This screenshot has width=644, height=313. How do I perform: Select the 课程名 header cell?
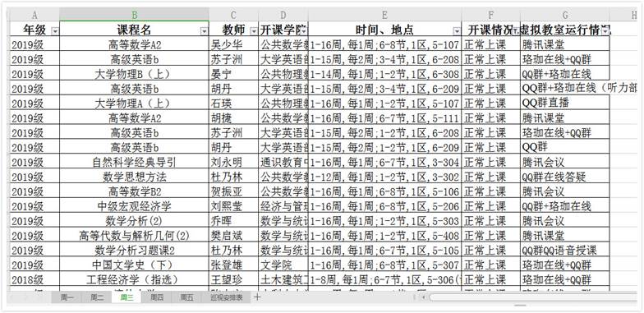pyautogui.click(x=135, y=30)
